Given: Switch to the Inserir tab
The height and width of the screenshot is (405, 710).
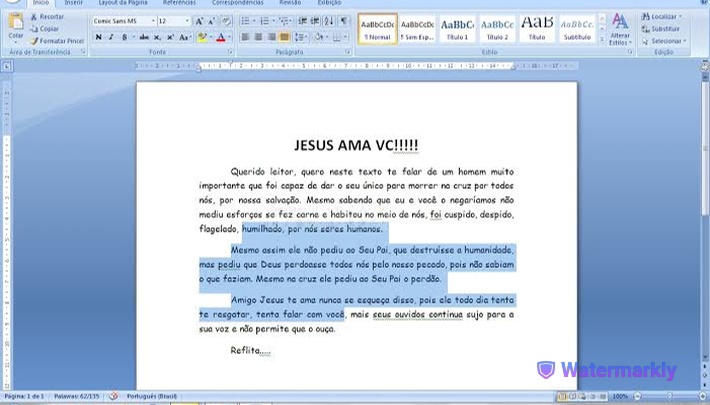Looking at the screenshot, I should [x=74, y=3].
